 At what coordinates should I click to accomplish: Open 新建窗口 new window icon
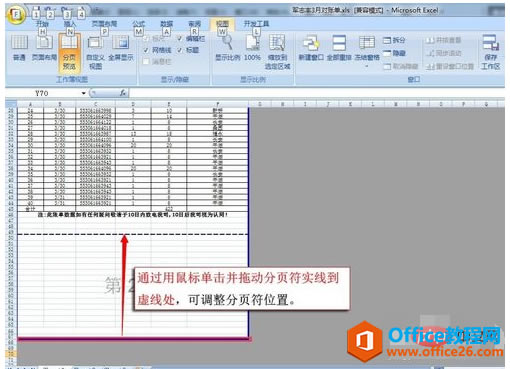(x=311, y=48)
